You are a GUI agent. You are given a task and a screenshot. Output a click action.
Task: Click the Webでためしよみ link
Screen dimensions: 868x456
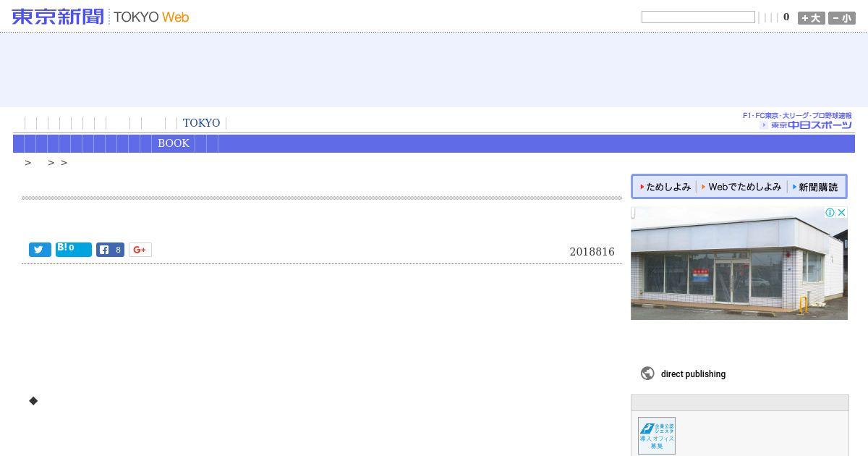741,187
